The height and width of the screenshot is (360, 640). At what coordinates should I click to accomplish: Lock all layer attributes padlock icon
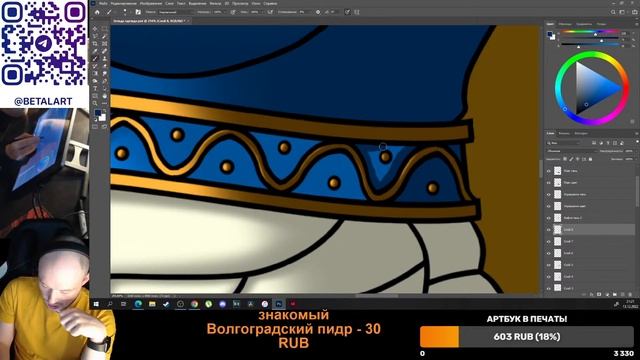(590, 159)
